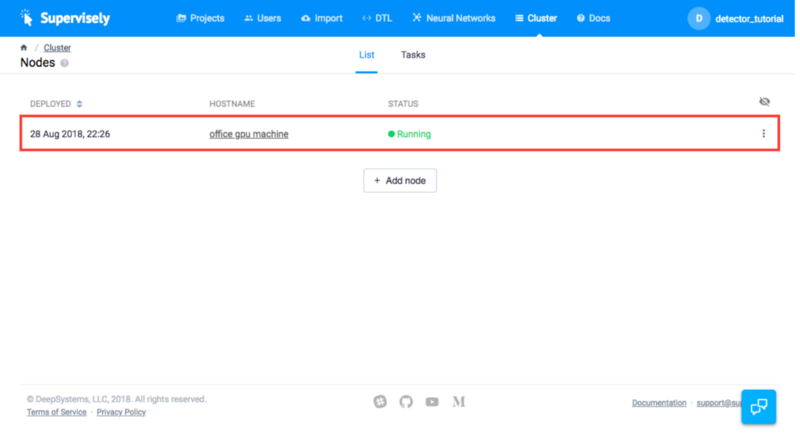Open the Medium icon in footer
Viewport: 800px width, 448px height.
tap(458, 402)
